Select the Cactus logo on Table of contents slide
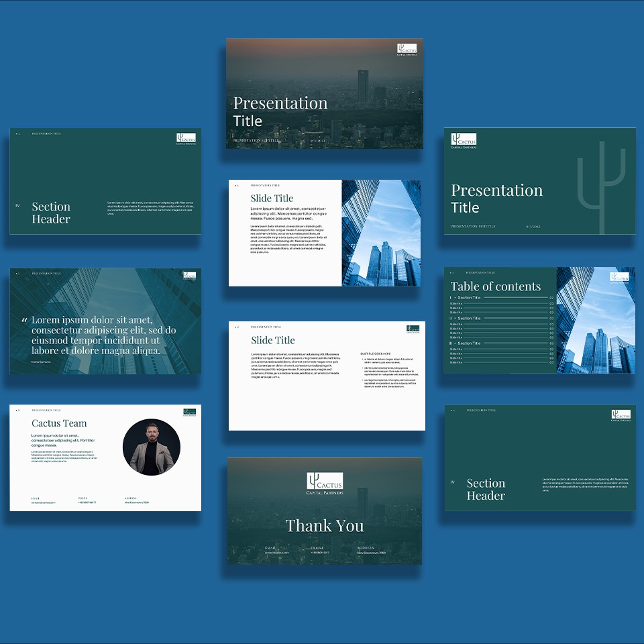This screenshot has width=644, height=644. (x=619, y=277)
